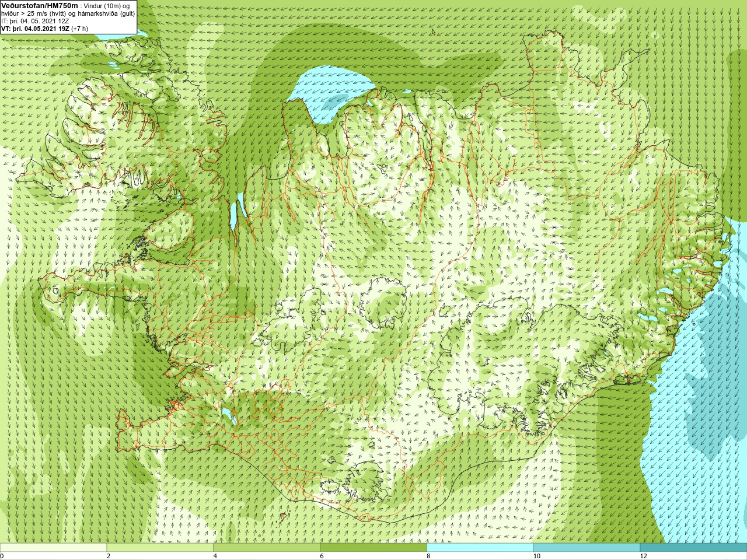The height and width of the screenshot is (560, 747).
Task: Click the "VT: þri. 04.05.2021 19Z (+7 h)" line
Action: tap(45, 28)
